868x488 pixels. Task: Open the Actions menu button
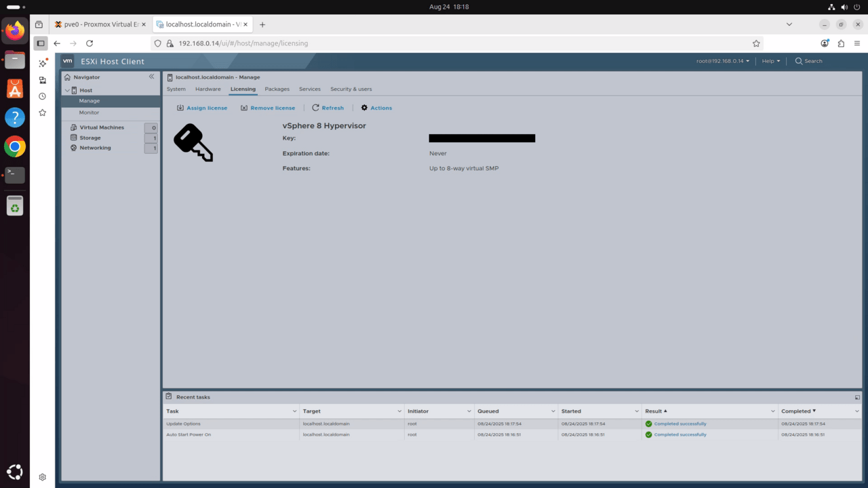376,108
